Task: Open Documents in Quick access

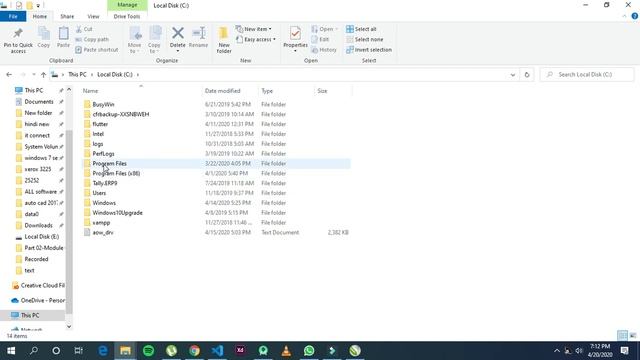Action: pyautogui.click(x=39, y=102)
